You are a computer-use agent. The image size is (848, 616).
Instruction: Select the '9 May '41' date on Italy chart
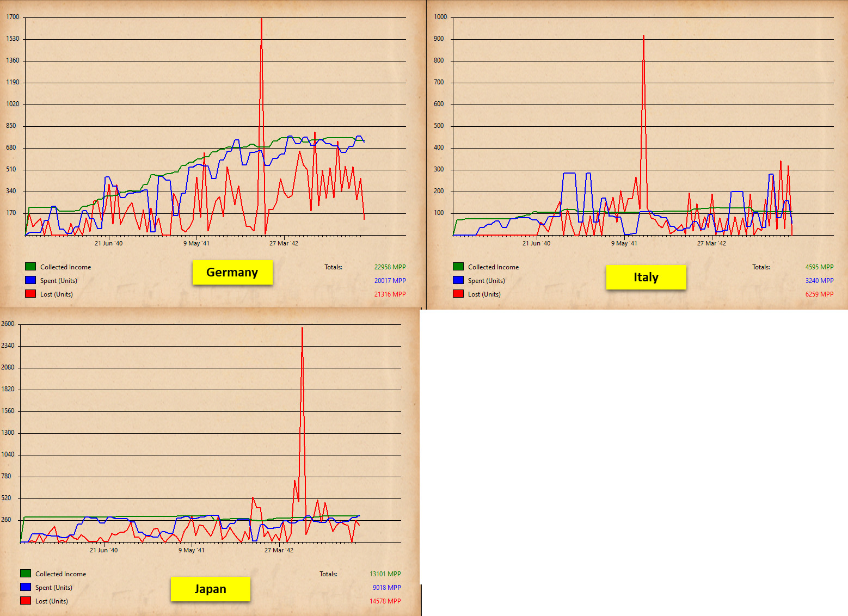624,243
